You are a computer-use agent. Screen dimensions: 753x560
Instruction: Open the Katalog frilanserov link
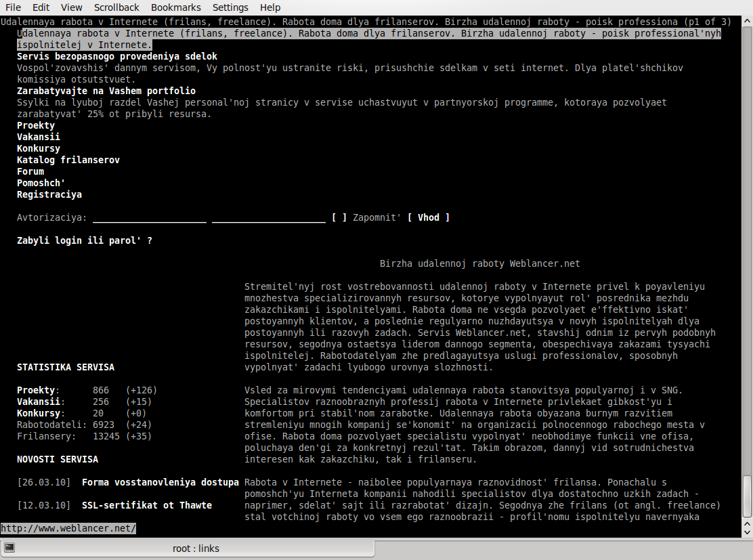tap(68, 160)
